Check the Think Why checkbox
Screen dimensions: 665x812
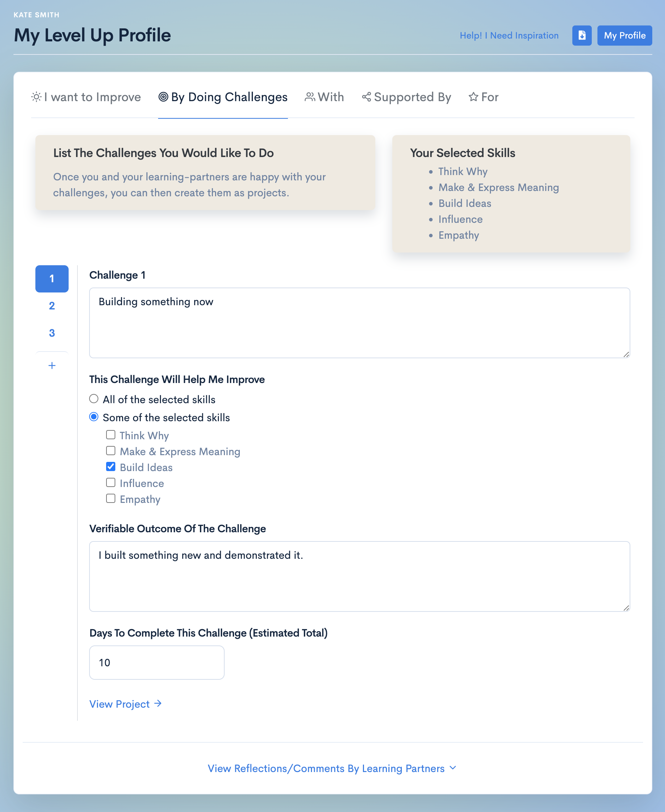pos(111,435)
